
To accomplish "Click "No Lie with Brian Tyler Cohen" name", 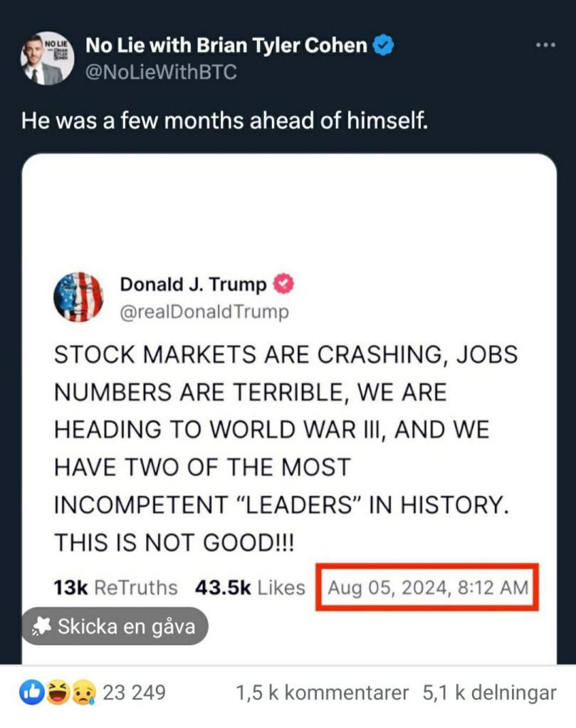I will [x=226, y=46].
